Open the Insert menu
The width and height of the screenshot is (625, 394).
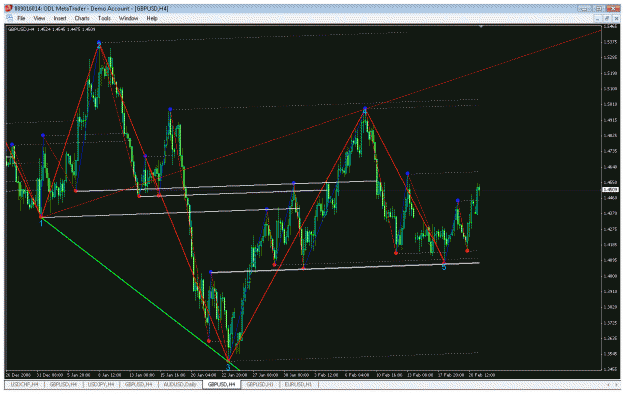(60, 18)
